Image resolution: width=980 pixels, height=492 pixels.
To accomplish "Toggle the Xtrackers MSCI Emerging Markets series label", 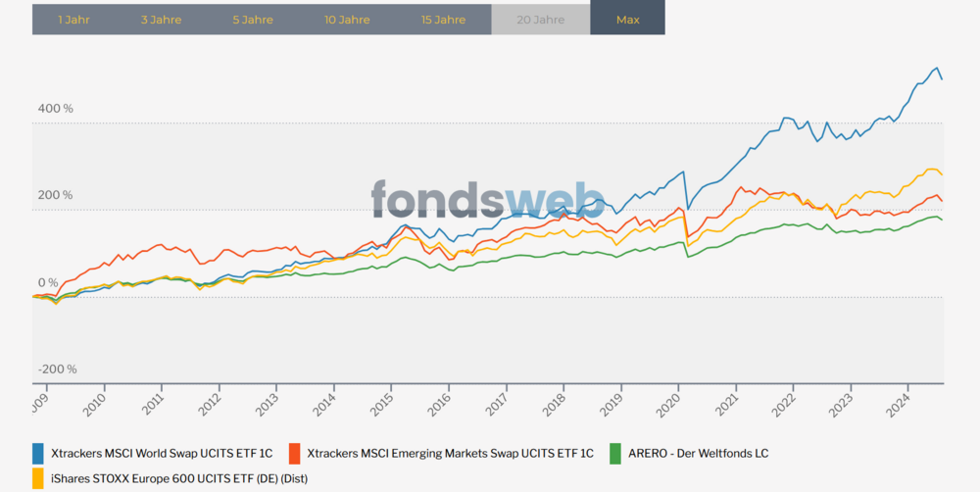I will (x=450, y=454).
